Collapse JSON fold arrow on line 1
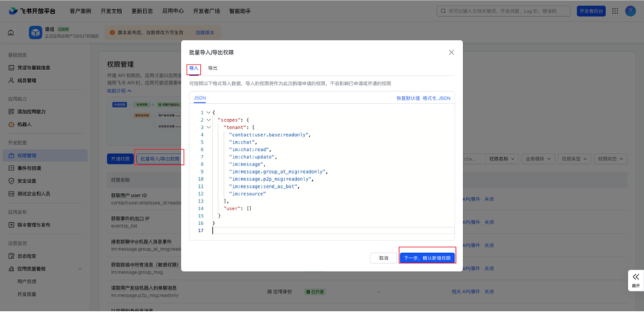Image resolution: width=644 pixels, height=312 pixels. (208, 112)
